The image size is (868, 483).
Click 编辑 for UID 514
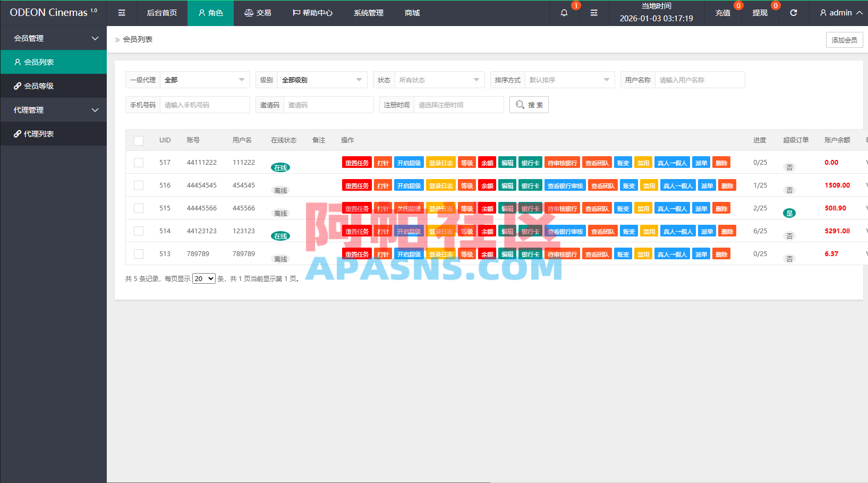[x=507, y=231]
